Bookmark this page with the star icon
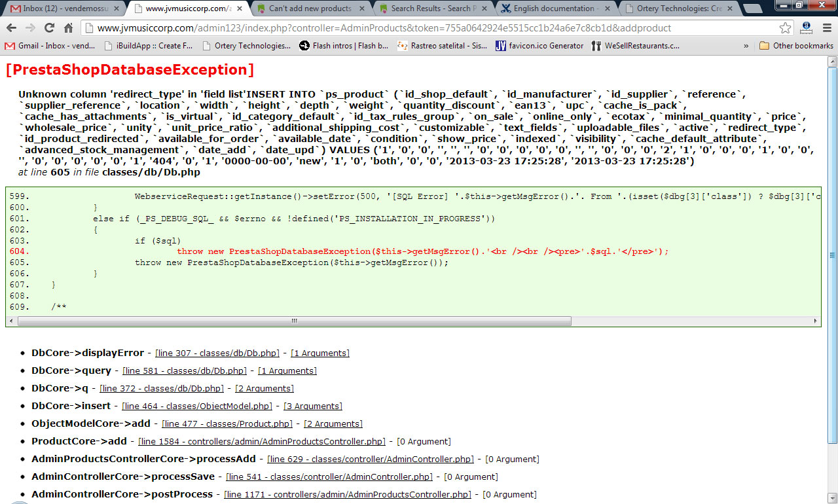 tap(785, 28)
